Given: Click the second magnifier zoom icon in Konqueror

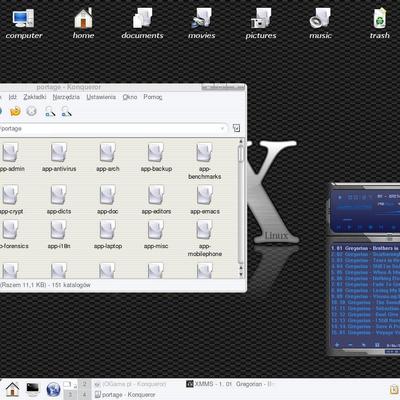Looking at the screenshot, I should pyautogui.click(x=66, y=111).
